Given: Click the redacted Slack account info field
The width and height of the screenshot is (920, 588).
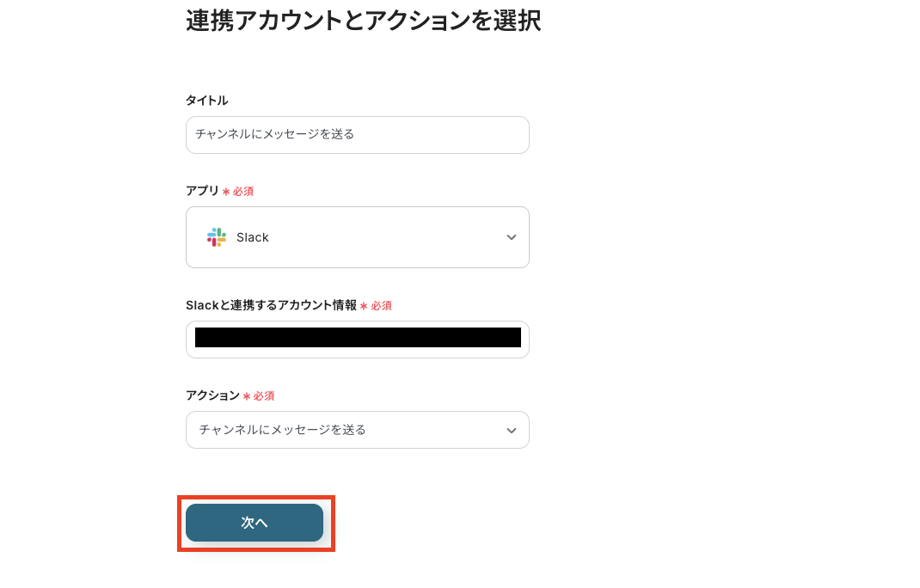Looking at the screenshot, I should coord(357,339).
